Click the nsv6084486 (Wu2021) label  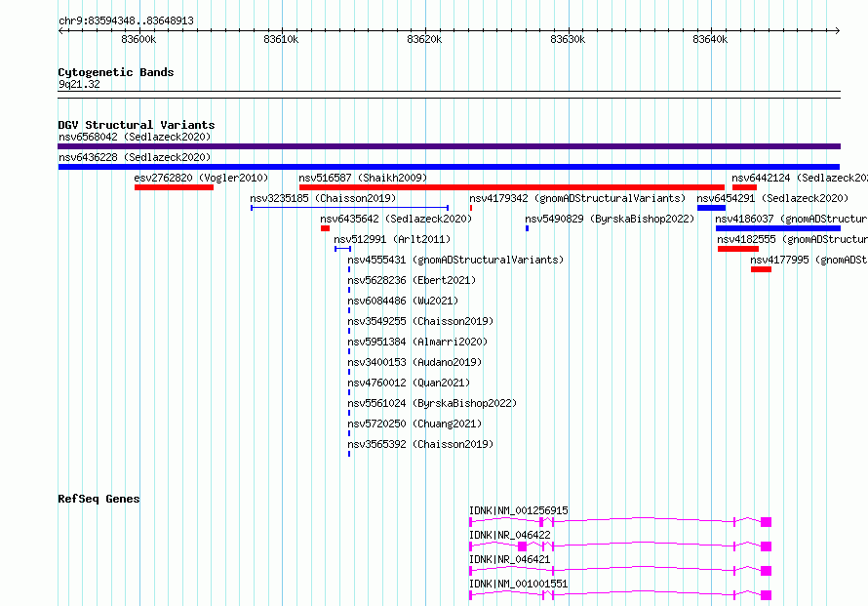403,301
